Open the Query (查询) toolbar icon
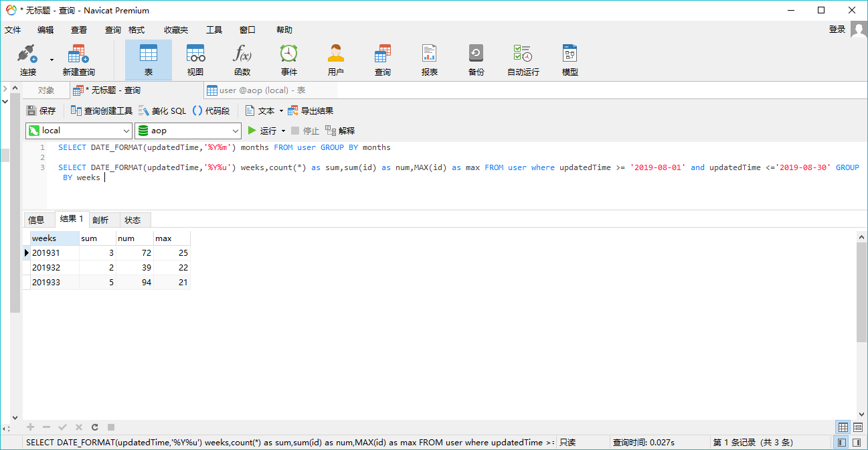The height and width of the screenshot is (450, 868). coord(383,60)
